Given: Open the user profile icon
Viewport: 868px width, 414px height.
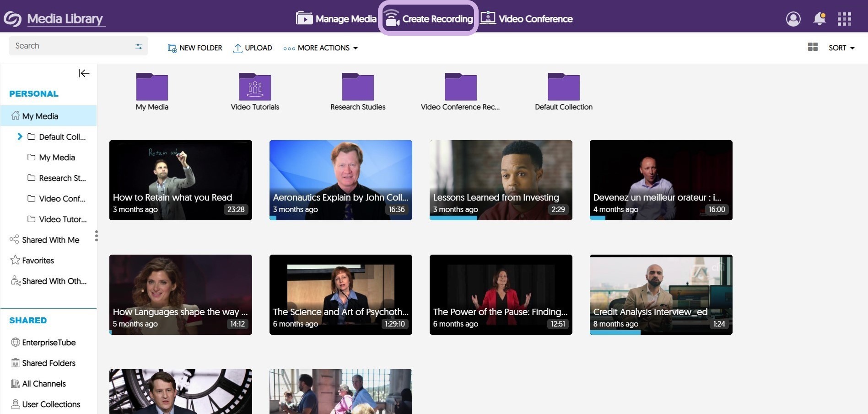Looking at the screenshot, I should [793, 19].
